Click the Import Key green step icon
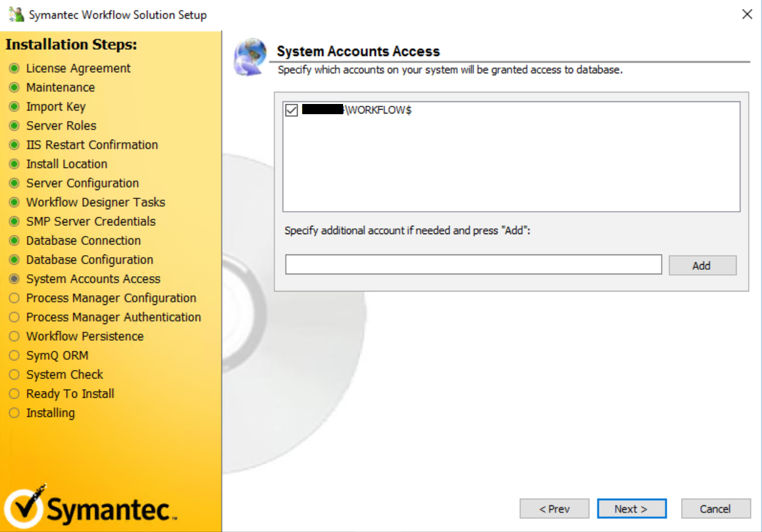Screen dimensions: 762x532 [x=15, y=107]
